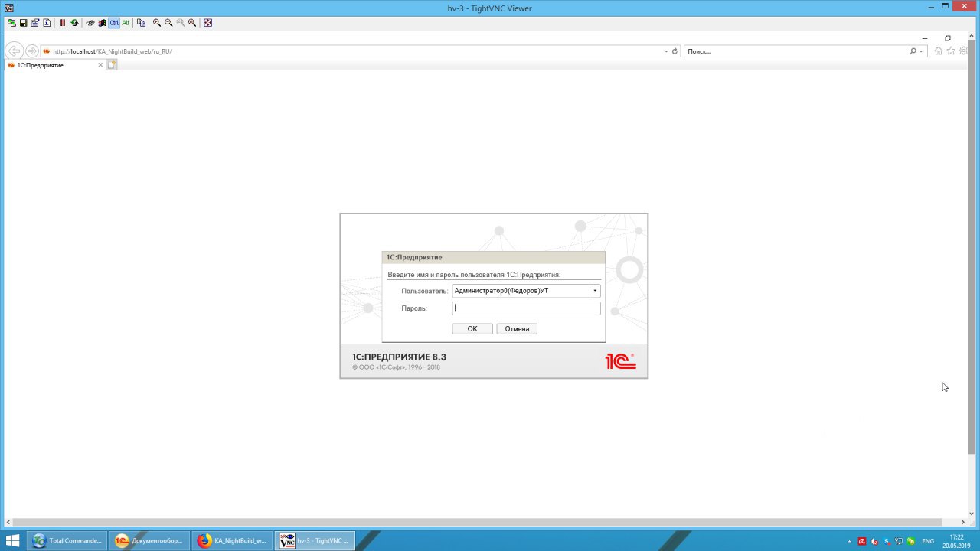Click the ENG language indicator
The image size is (980, 551).
pyautogui.click(x=928, y=541)
